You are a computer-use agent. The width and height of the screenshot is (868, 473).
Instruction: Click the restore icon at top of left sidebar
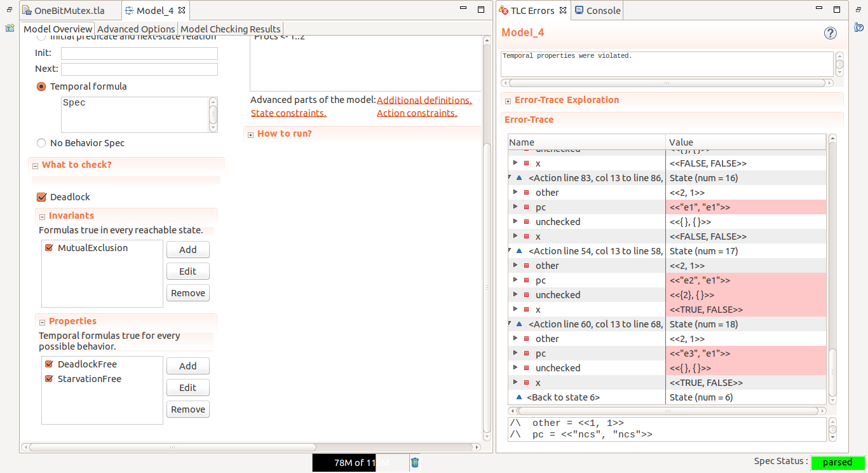coord(10,10)
